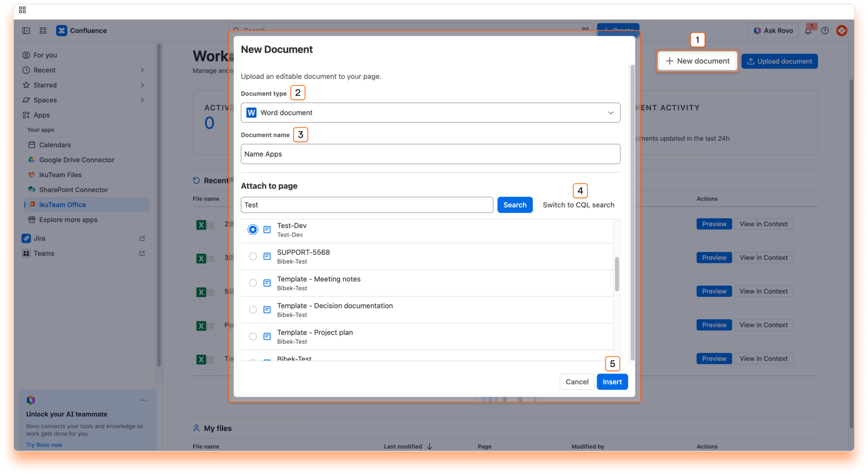Click the Upload document button

[x=779, y=61]
